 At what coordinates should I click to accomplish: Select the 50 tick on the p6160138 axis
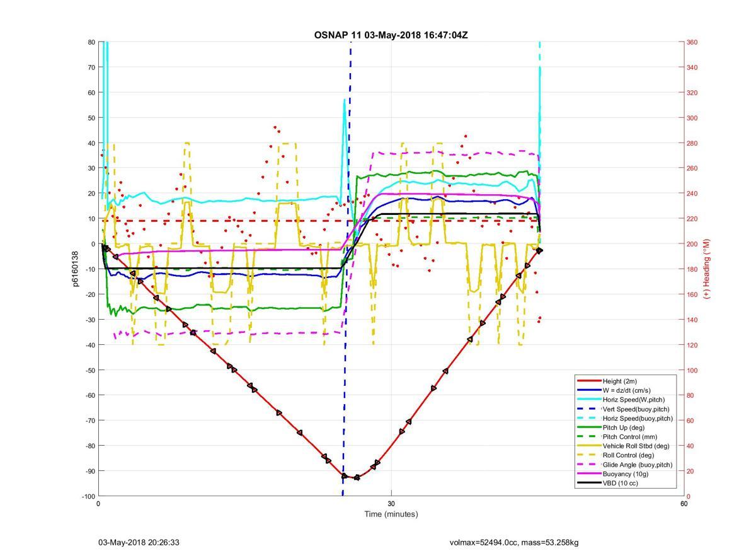tap(91, 118)
